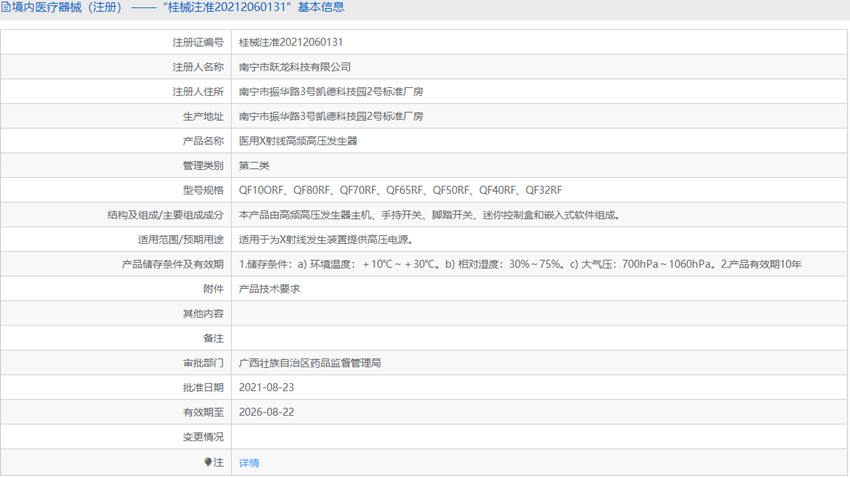Click the 有效期至 label
The height and width of the screenshot is (478, 850).
point(203,412)
